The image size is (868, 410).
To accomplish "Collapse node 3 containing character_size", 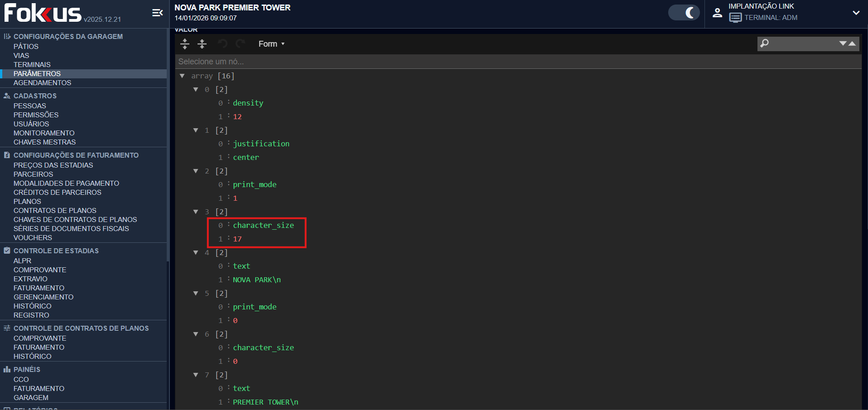I will click(196, 212).
